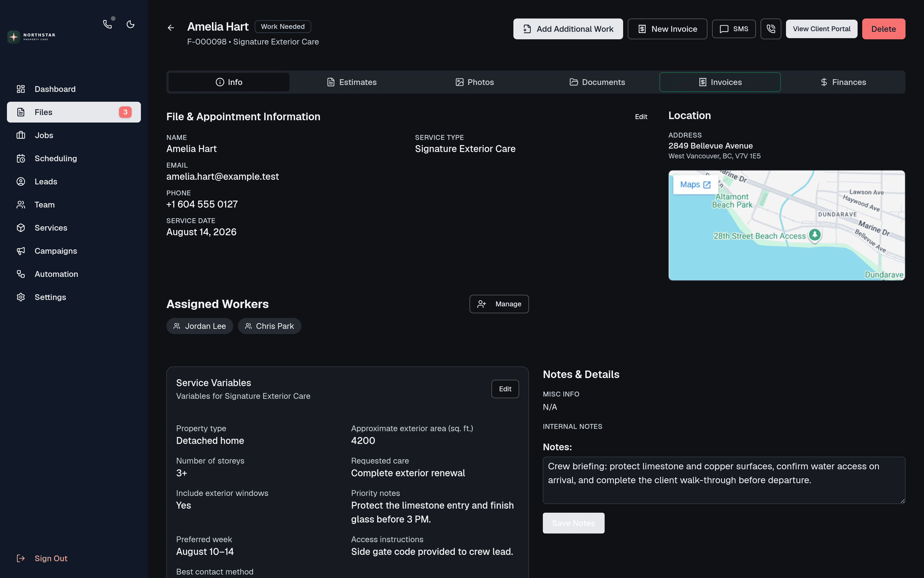Click the red 3 badge on Files
This screenshot has width=924, height=578.
(x=125, y=112)
